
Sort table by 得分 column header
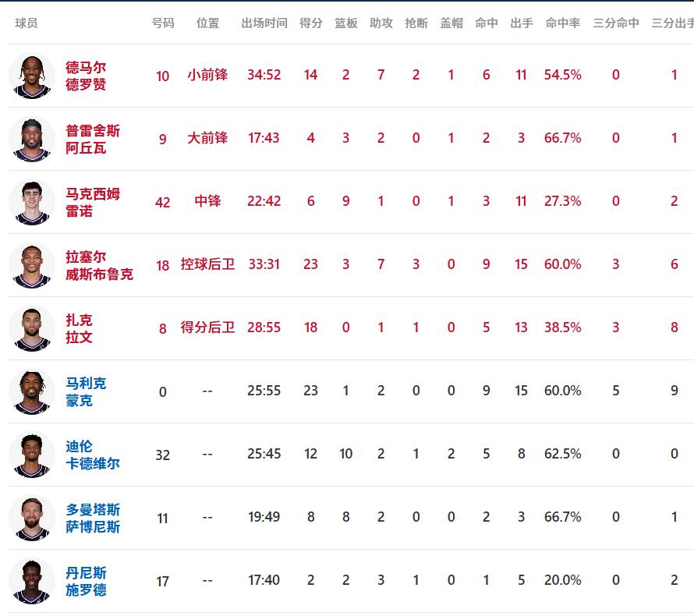pyautogui.click(x=310, y=23)
